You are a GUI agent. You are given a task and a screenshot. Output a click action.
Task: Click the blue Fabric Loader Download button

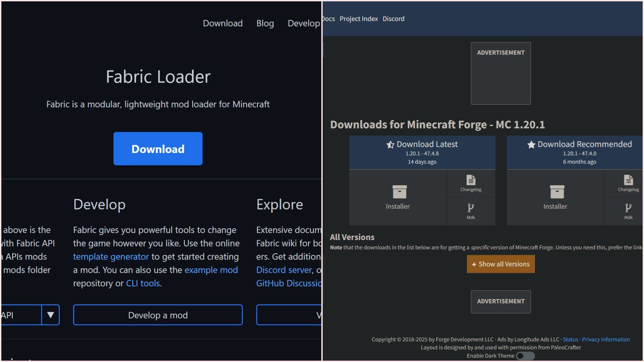(158, 148)
